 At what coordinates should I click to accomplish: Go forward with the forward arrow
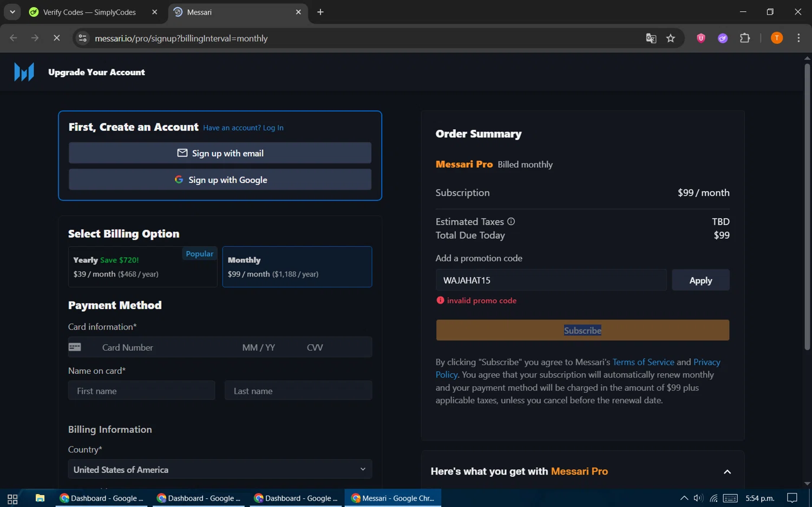pos(35,38)
